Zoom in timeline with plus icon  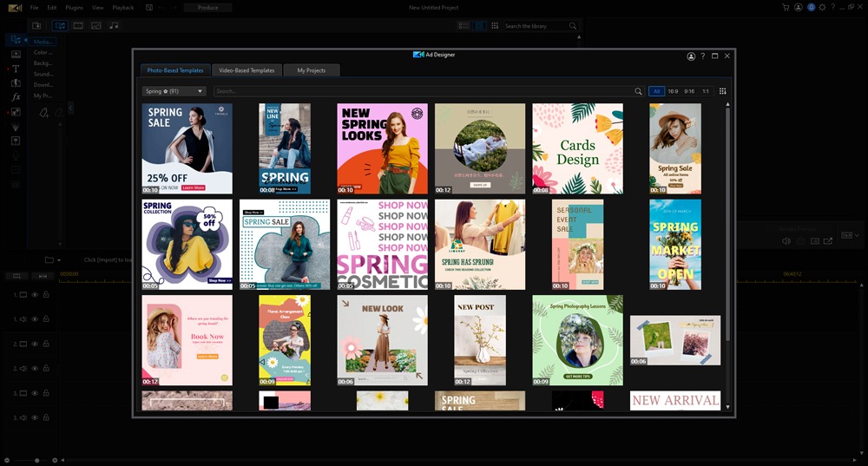[55, 460]
